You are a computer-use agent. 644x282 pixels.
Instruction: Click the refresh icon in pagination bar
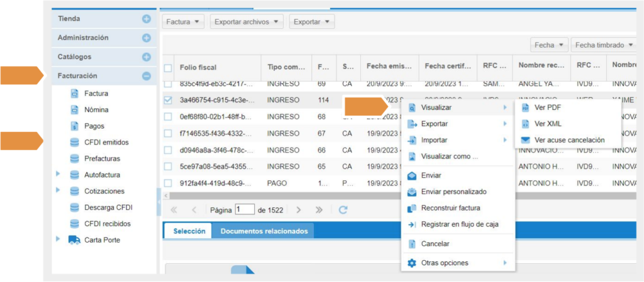(x=343, y=210)
